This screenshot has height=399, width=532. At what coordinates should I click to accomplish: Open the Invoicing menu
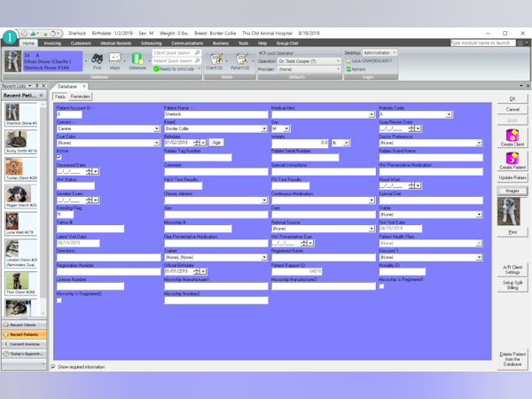pos(52,43)
